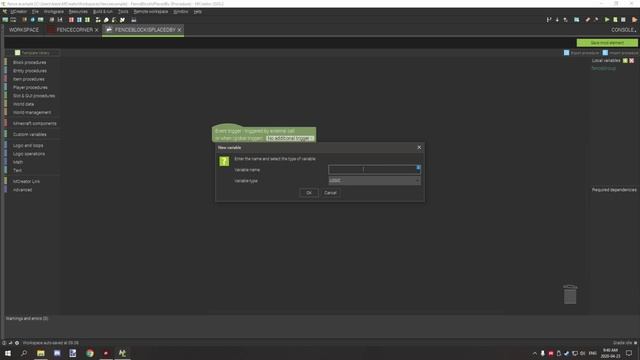Screen dimensions: 640x360
Task: Open Windows Start menu
Action: click(x=8, y=353)
